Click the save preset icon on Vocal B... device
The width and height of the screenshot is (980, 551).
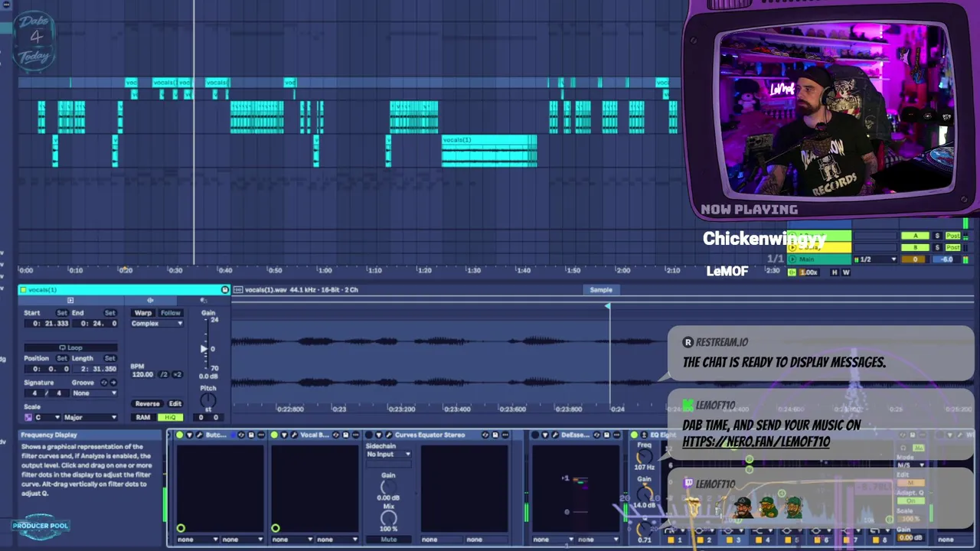coord(346,435)
